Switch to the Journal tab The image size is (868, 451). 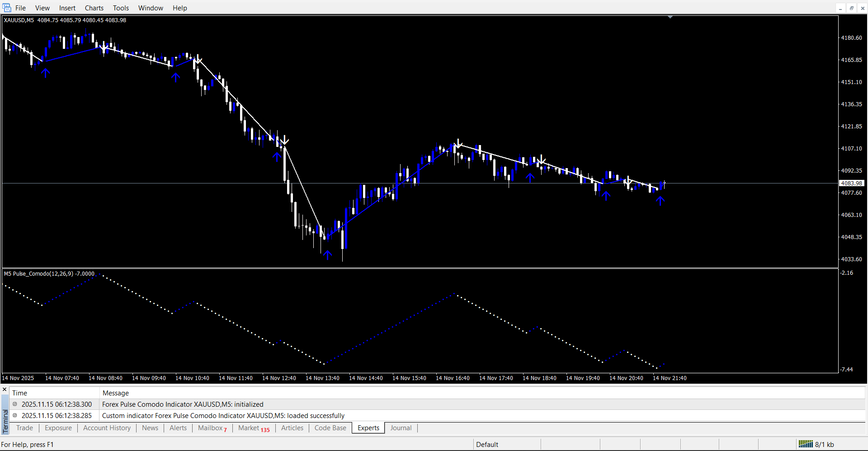pyautogui.click(x=401, y=428)
